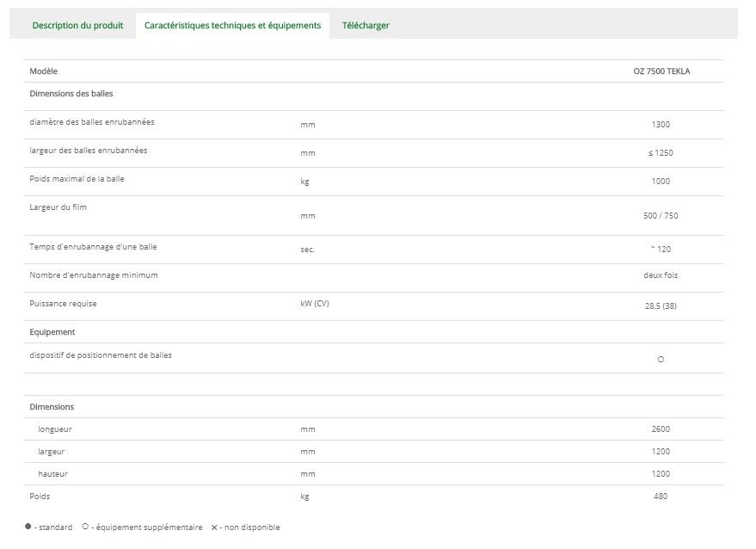
Task: Click the Temps d'enrubannage d'une balle label
Action: (93, 247)
